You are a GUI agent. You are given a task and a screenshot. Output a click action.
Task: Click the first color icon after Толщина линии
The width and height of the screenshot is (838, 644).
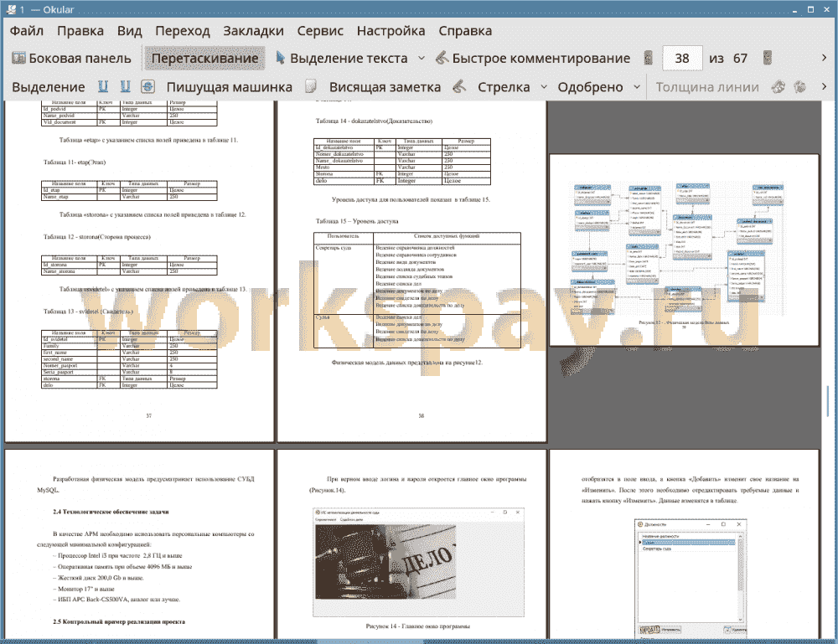coord(779,86)
